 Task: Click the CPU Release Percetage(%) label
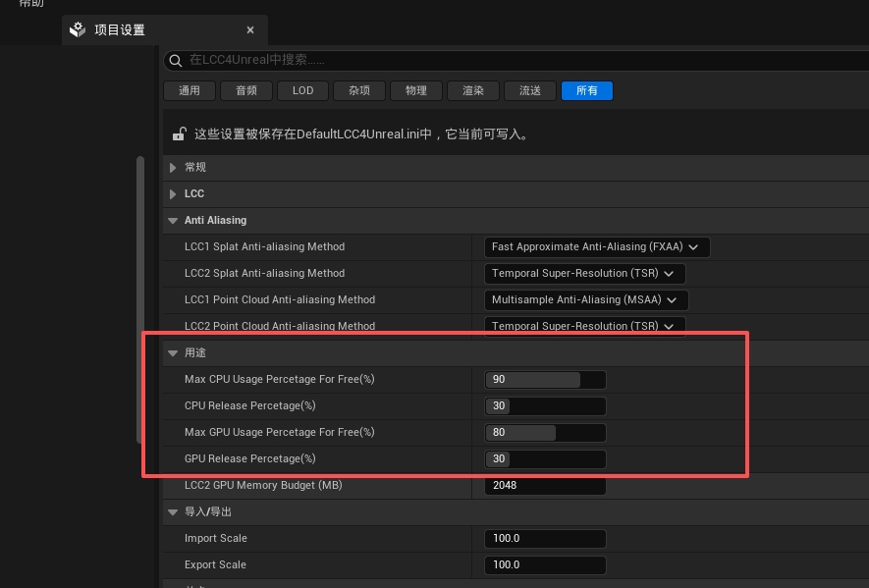pyautogui.click(x=250, y=406)
